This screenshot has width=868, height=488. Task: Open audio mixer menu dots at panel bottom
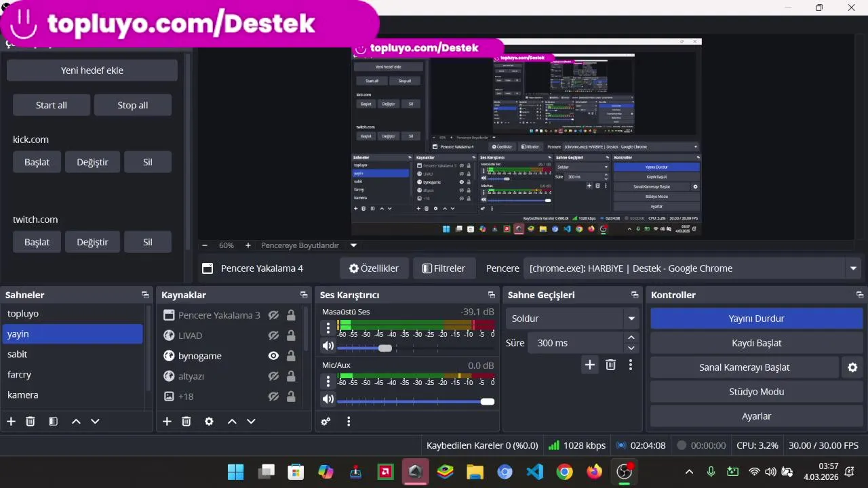coord(349,422)
